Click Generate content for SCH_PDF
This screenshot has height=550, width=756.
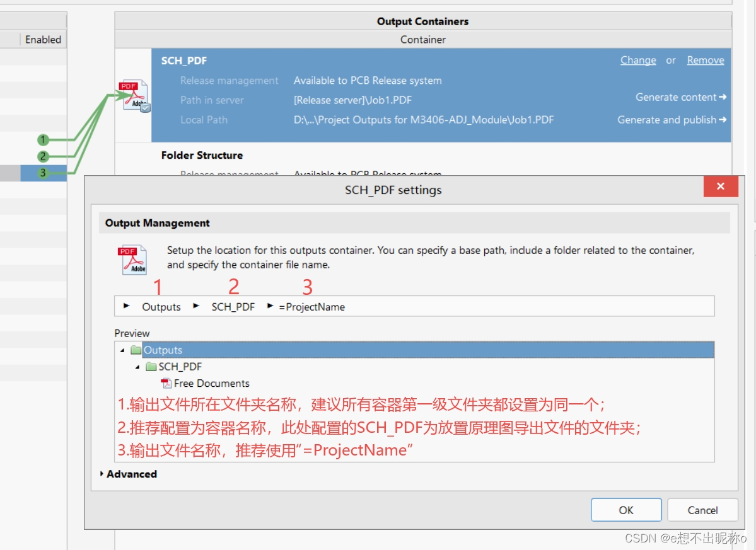[680, 97]
